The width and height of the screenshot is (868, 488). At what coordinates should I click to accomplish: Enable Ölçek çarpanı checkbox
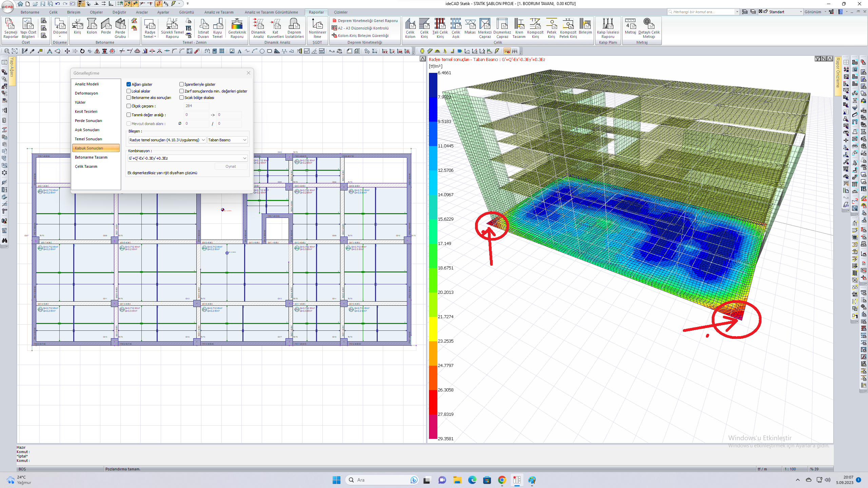point(129,106)
